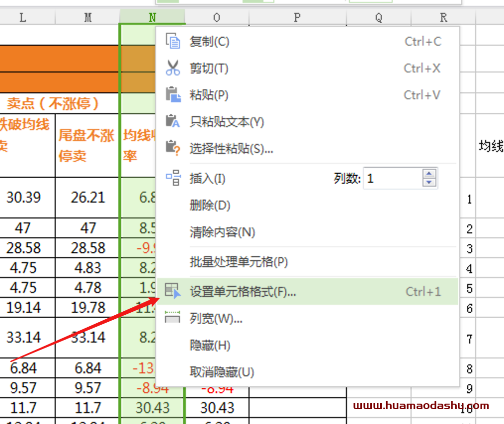
Task: Choose 复制(C) from the context menu
Action: (307, 41)
